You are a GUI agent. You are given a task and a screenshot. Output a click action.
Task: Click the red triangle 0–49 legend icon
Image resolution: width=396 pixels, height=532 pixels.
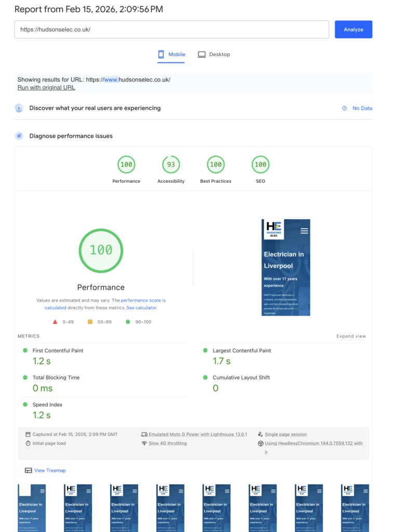pyautogui.click(x=55, y=322)
